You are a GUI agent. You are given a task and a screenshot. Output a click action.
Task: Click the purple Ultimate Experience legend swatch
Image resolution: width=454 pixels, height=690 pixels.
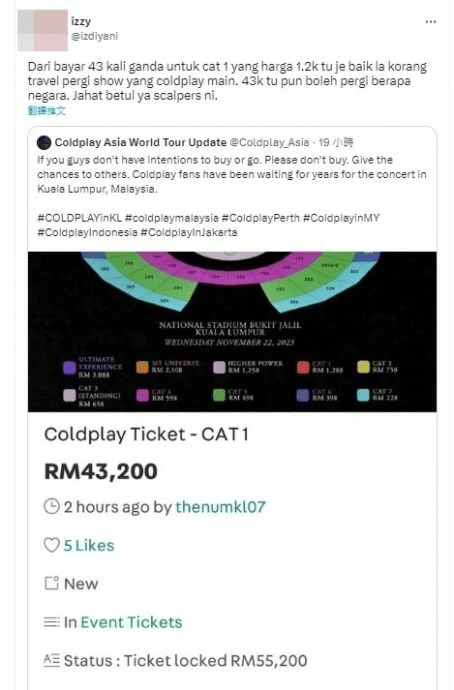[70, 368]
